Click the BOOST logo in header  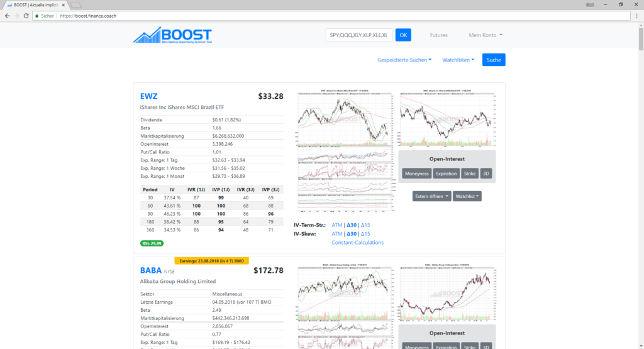coord(172,35)
